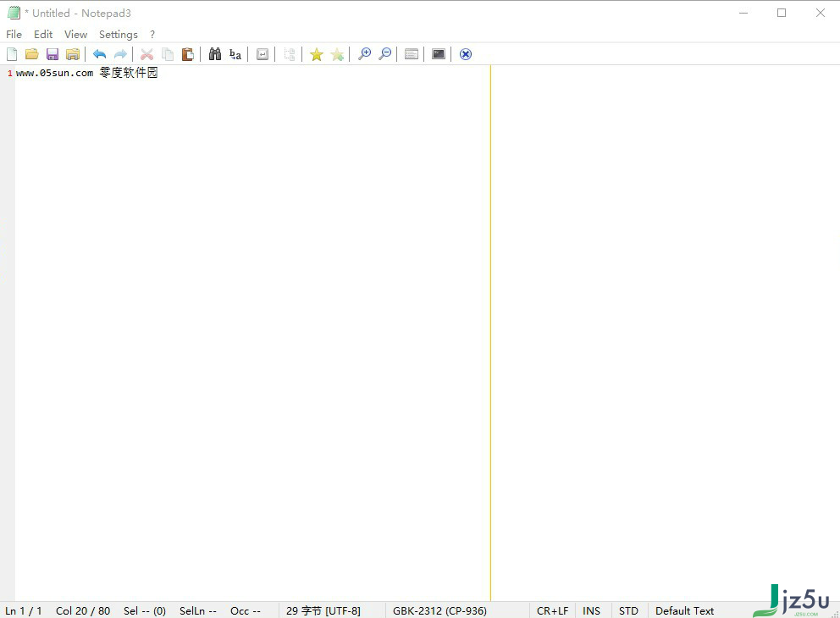Click the Col 20 / 80 status field

[83, 610]
